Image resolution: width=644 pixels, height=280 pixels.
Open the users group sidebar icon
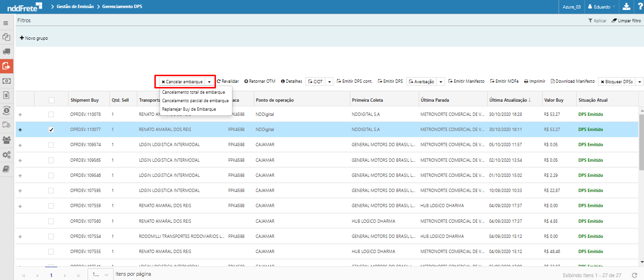pos(7,140)
